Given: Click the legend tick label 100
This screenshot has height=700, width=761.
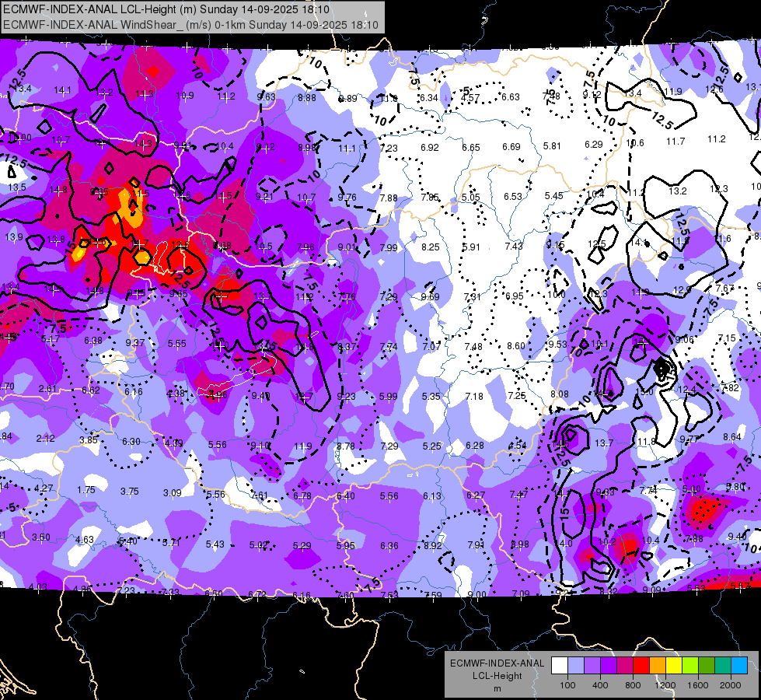Looking at the screenshot, I should (x=567, y=685).
